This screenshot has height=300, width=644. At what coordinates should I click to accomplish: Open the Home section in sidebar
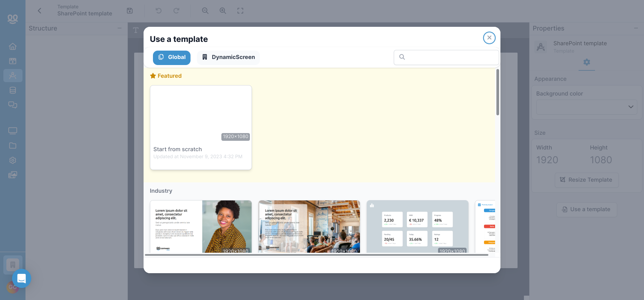(x=13, y=46)
